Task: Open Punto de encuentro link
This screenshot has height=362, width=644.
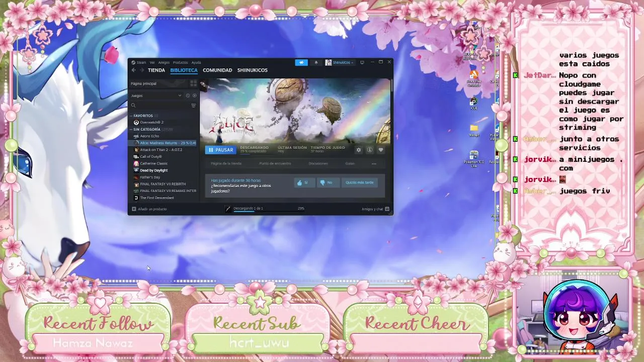Action: 275,163
